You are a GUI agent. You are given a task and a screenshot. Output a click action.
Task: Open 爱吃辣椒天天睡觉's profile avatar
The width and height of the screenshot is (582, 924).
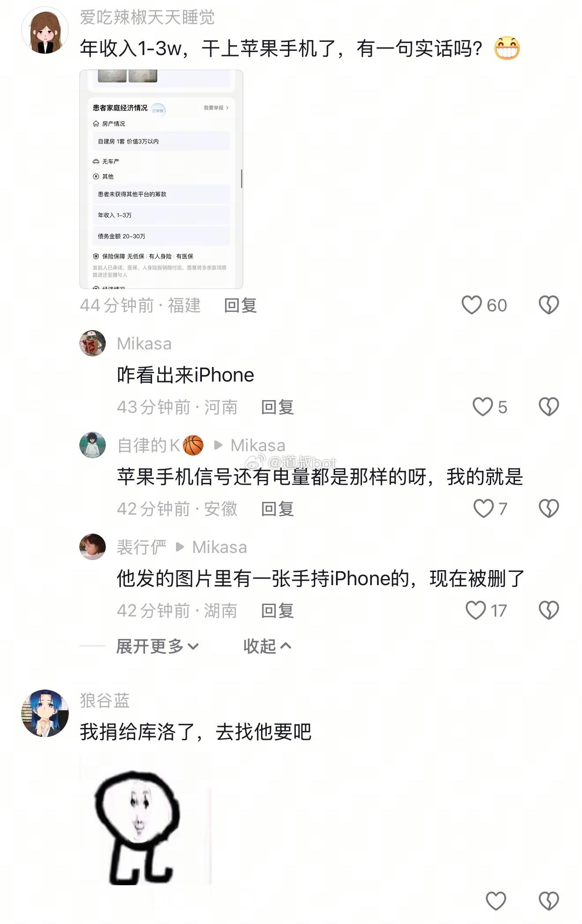click(45, 30)
